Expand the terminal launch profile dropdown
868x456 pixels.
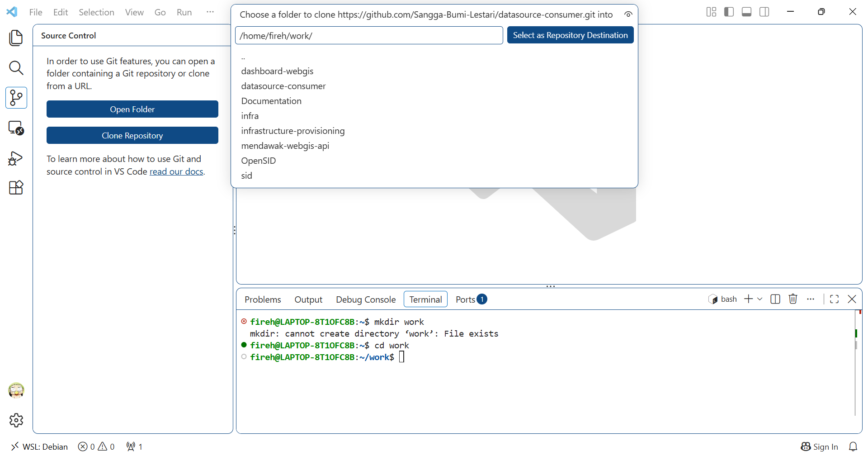pos(759,299)
